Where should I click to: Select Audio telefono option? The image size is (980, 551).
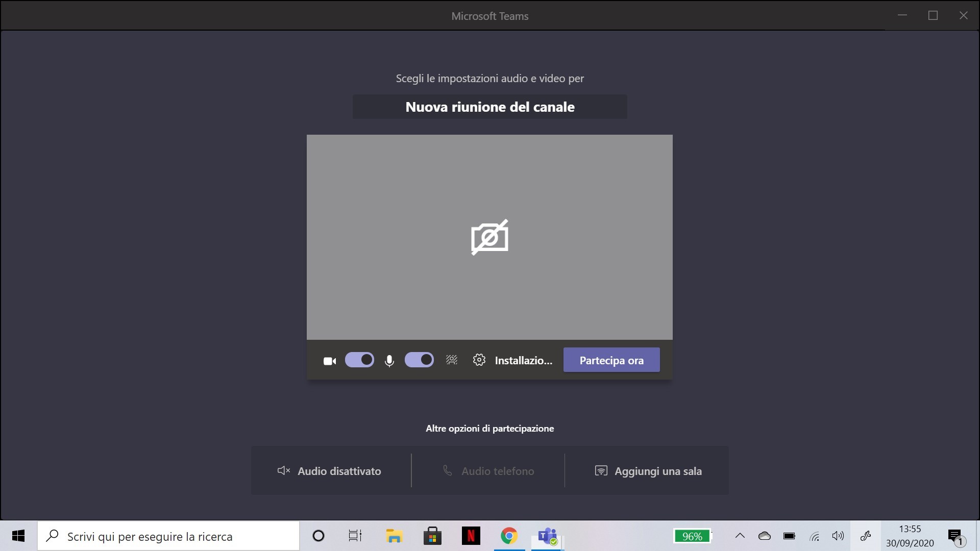(x=488, y=471)
